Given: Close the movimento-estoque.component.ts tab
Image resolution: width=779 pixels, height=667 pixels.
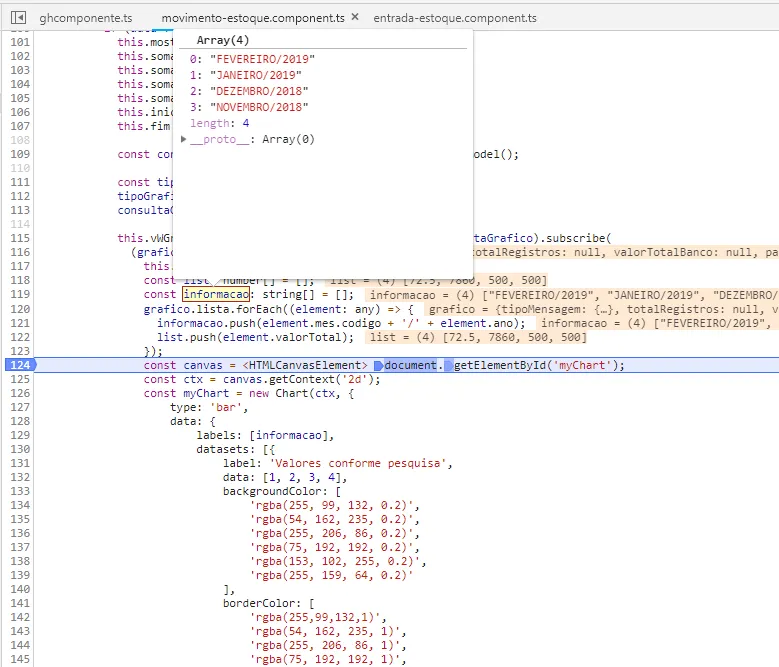Looking at the screenshot, I should pyautogui.click(x=354, y=18).
